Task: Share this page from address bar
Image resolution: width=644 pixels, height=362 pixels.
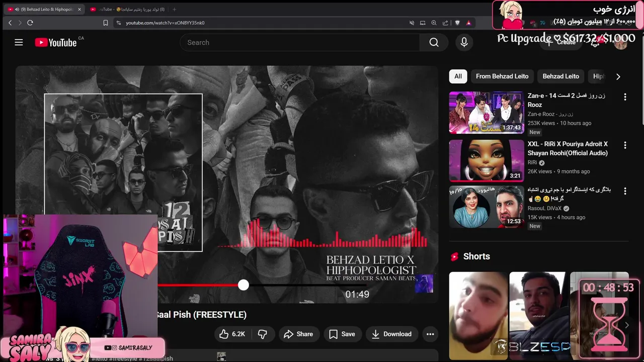Action: 445,23
